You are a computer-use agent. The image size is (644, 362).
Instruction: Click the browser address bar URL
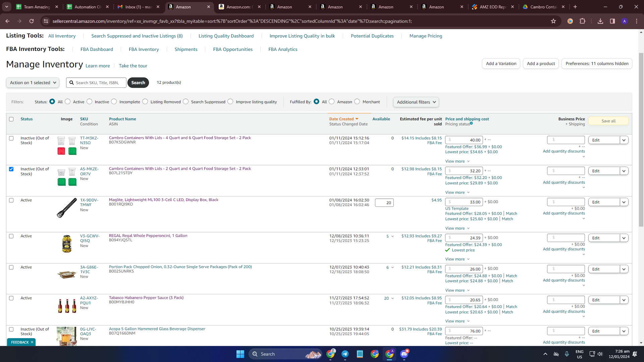pyautogui.click(x=232, y=21)
